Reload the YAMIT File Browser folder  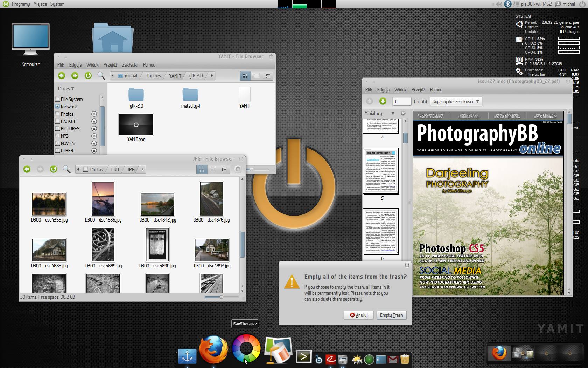click(x=88, y=76)
